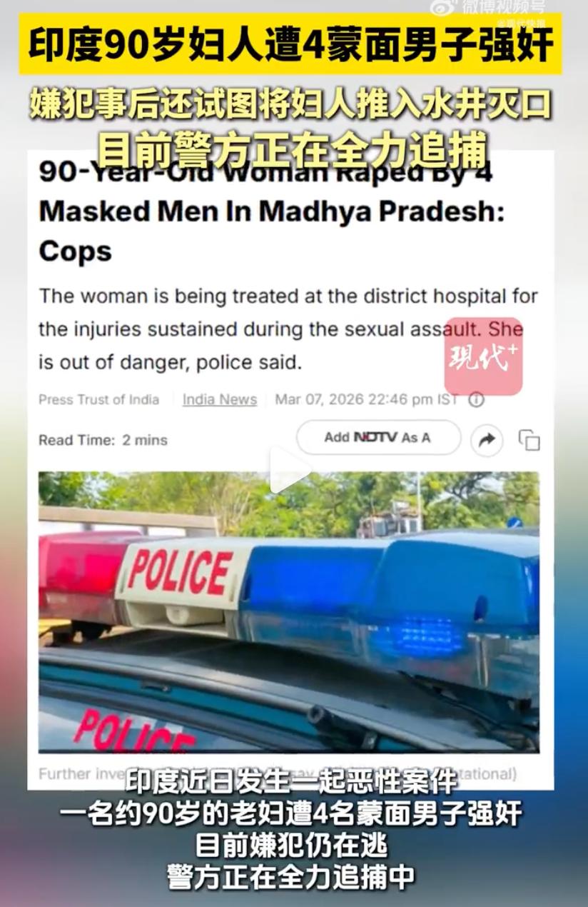This screenshot has height=907, width=588.
Task: Click the Press Trust of India byline
Action: [x=98, y=400]
